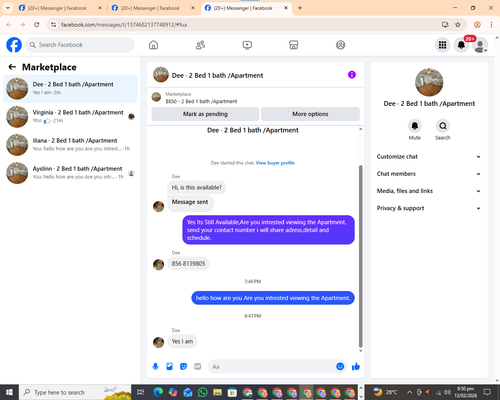Expand the Chat members section
The image size is (500, 400).
(x=429, y=174)
